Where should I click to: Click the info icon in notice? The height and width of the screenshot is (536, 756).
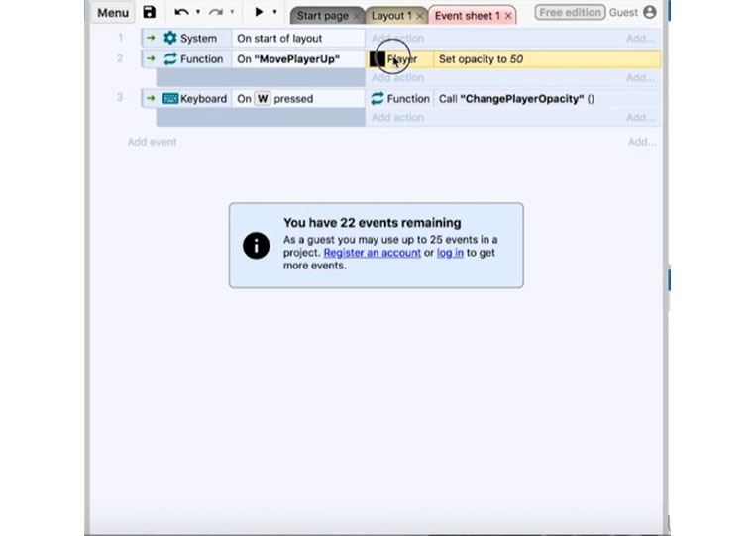tap(256, 246)
